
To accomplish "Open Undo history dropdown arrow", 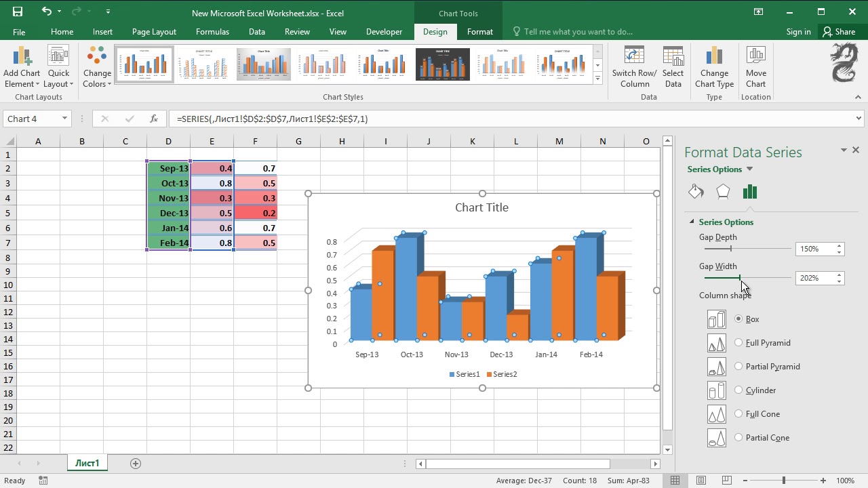I will click(60, 12).
